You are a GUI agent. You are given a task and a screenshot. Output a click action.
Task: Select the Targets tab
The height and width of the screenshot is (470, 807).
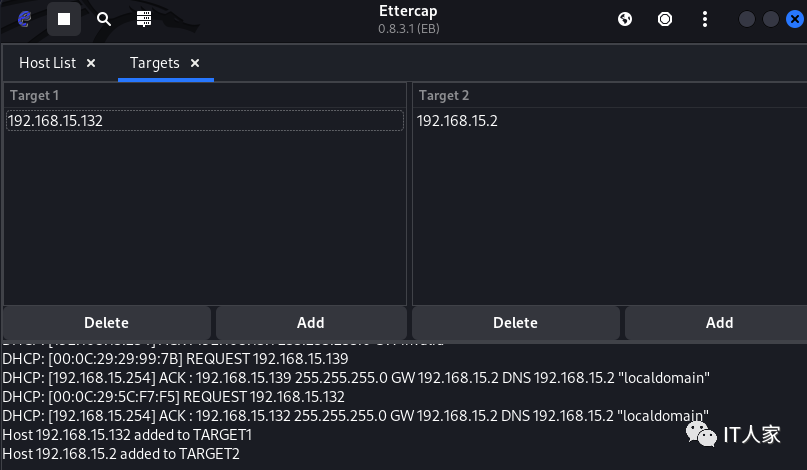pos(154,63)
